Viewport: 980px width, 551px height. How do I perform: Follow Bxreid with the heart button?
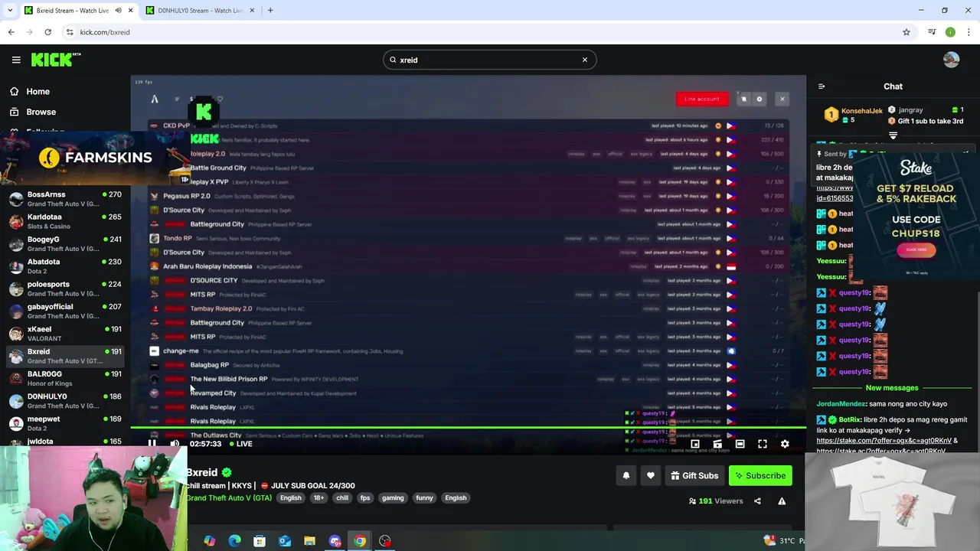pyautogui.click(x=651, y=476)
